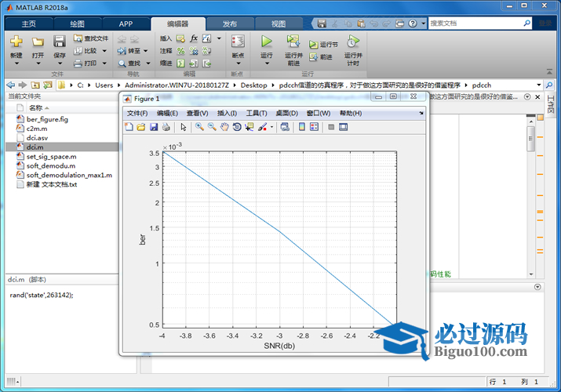
Task: Select the zoom in tool in Figure 1
Action: pos(199,127)
